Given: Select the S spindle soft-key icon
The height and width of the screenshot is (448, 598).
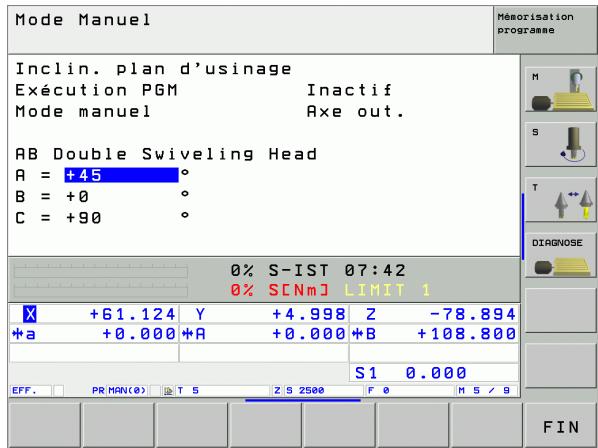Looking at the screenshot, I should point(560,145).
